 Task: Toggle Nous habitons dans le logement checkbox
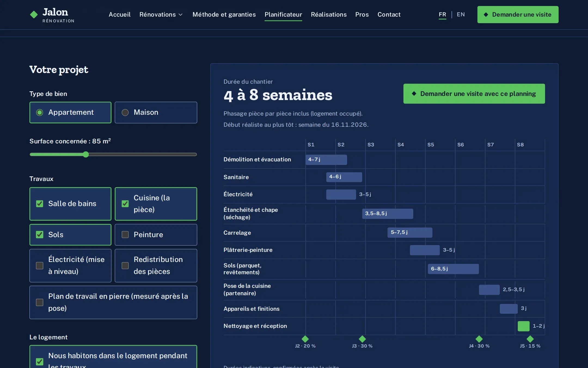point(40,361)
